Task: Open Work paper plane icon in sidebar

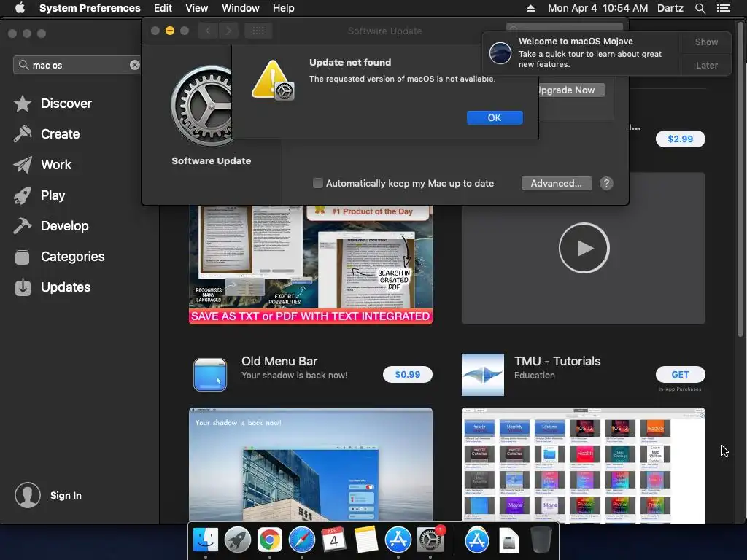Action: click(x=23, y=165)
